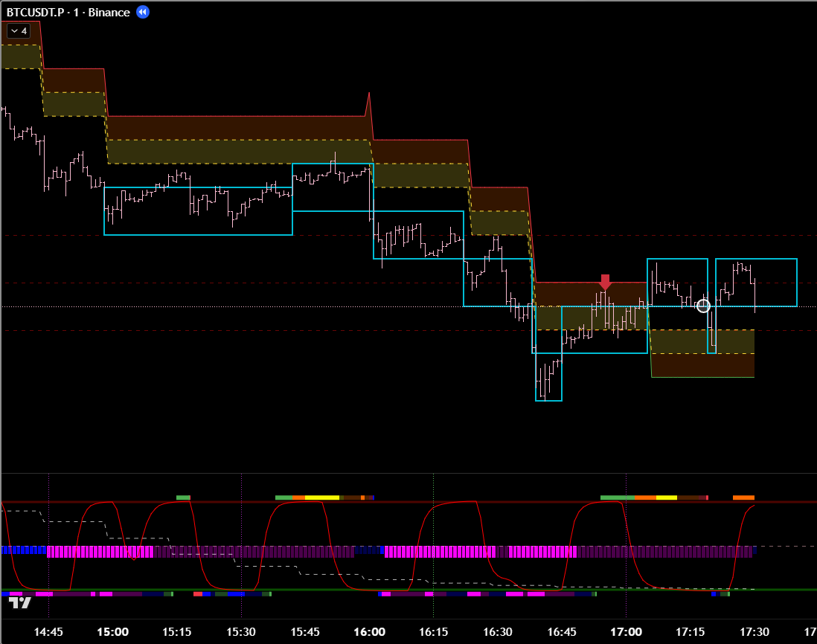Click the 16:00 time axis label

point(369,632)
